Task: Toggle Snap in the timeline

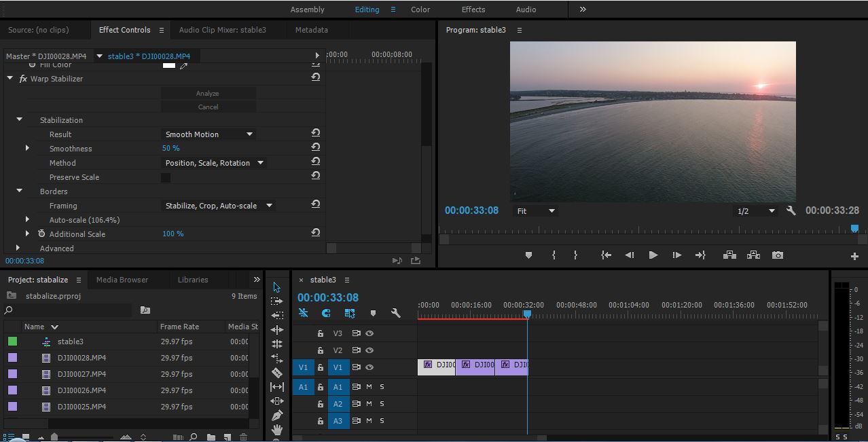Action: tap(326, 313)
